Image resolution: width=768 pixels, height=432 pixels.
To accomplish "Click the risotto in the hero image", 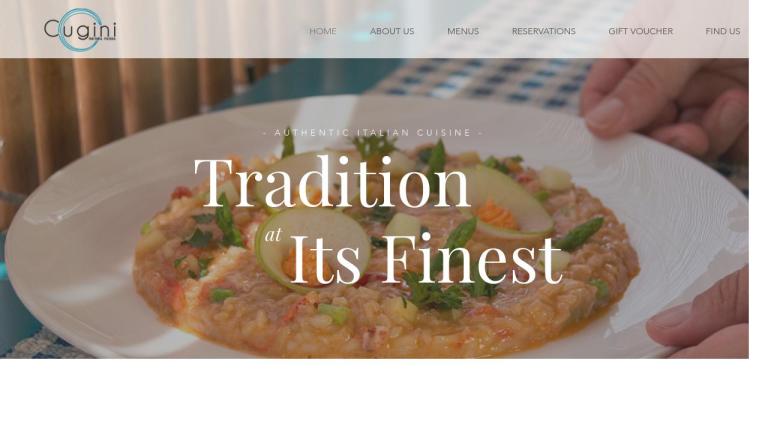I will click(387, 313).
